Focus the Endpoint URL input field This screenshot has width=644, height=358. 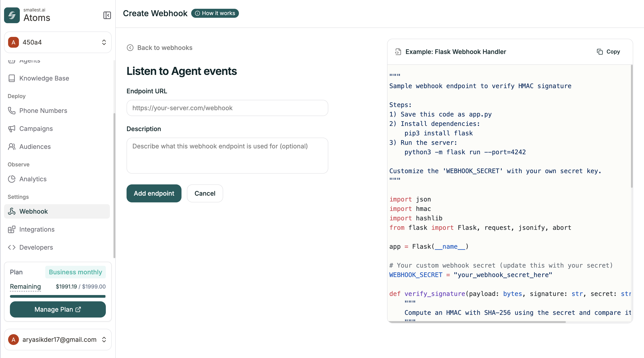coord(227,108)
